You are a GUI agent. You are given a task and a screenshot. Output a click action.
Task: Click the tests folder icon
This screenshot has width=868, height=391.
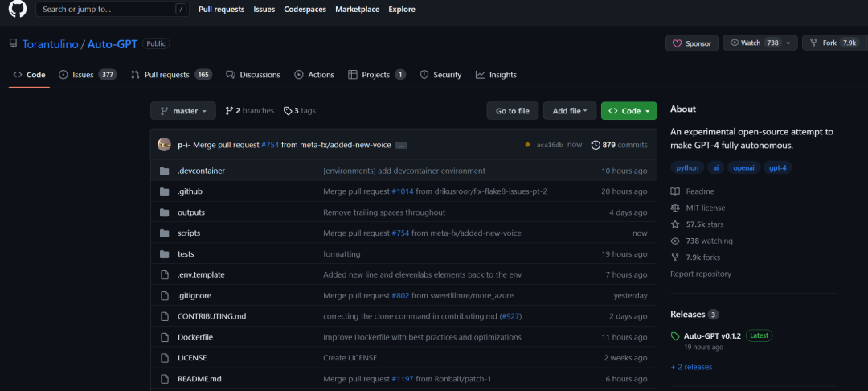[x=165, y=253]
